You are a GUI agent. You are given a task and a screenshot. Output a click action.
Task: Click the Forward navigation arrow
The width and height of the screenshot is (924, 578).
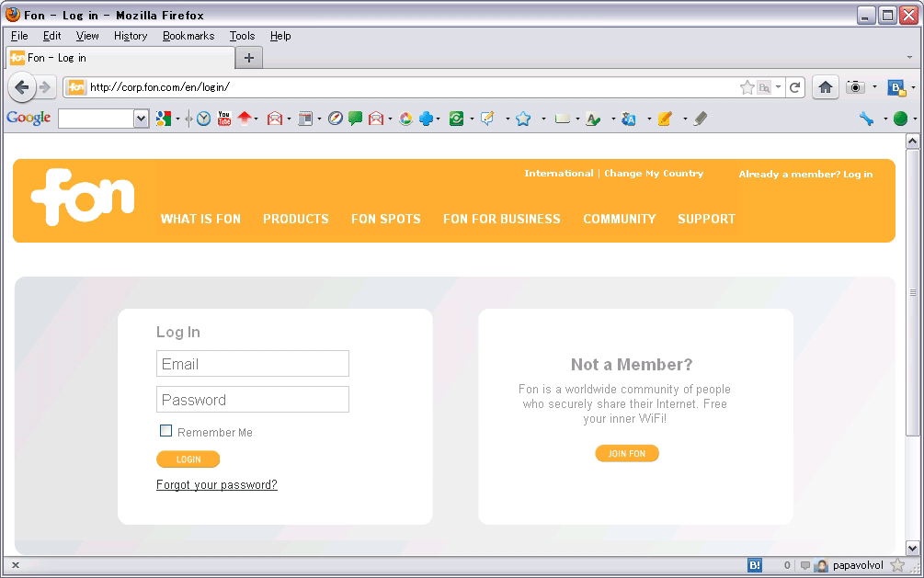pos(45,88)
